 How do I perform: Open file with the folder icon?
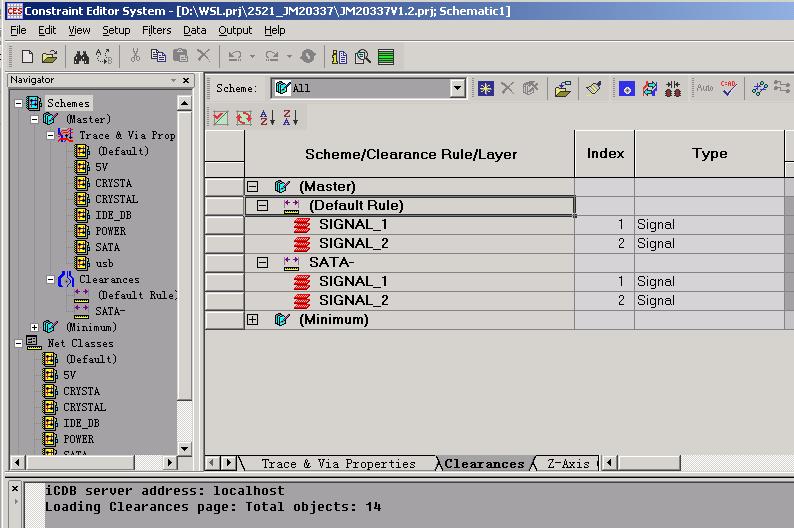(x=49, y=57)
